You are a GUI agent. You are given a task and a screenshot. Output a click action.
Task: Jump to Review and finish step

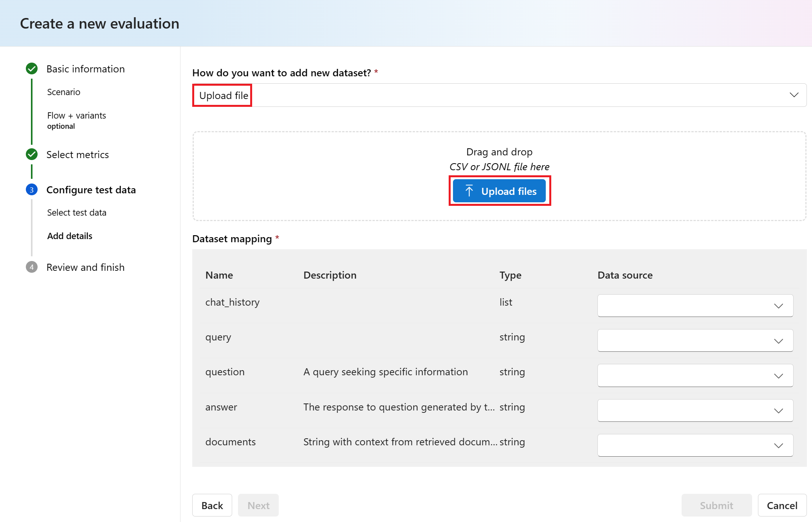click(85, 267)
